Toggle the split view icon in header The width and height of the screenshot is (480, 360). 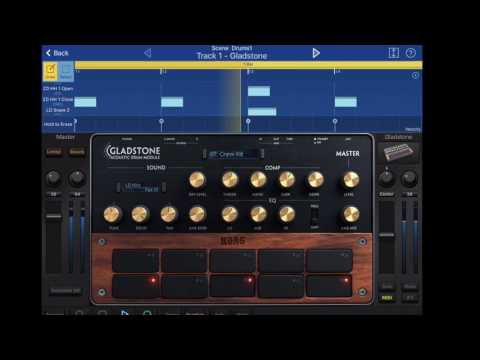394,53
